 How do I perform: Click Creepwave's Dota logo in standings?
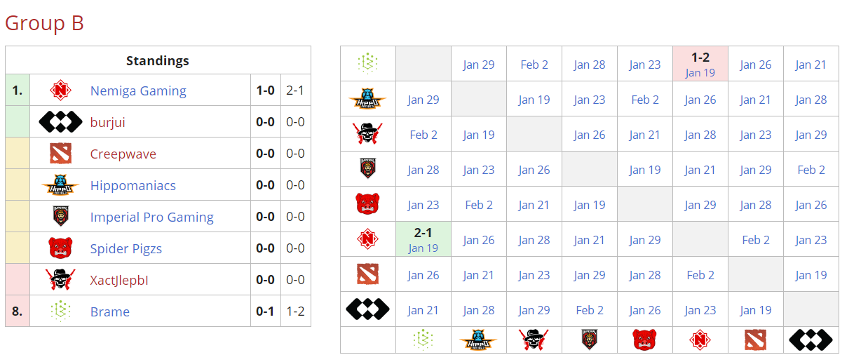click(x=60, y=154)
